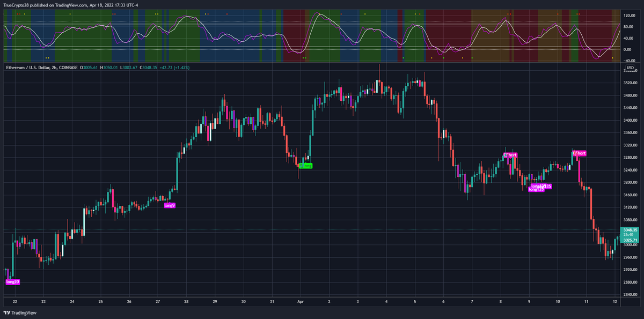Click the 3360.00 price axis label

coord(630,132)
